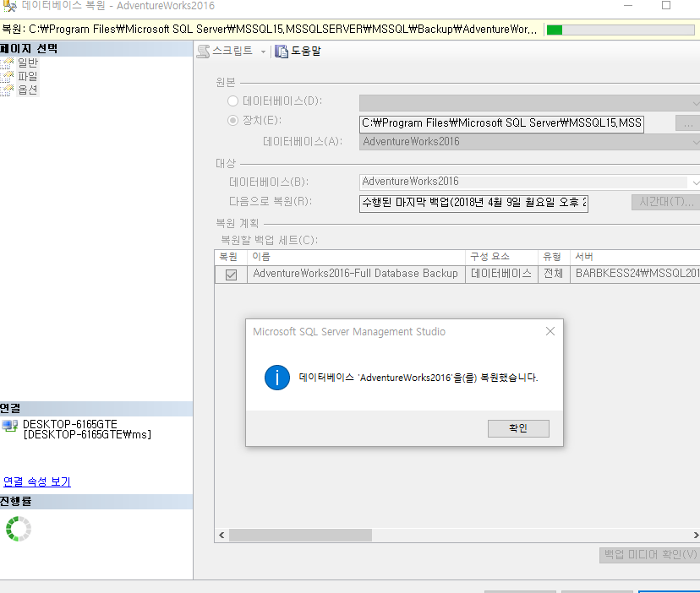Image resolution: width=700 pixels, height=593 pixels.
Task: Click the icon next to 일반 page
Action: [7, 63]
